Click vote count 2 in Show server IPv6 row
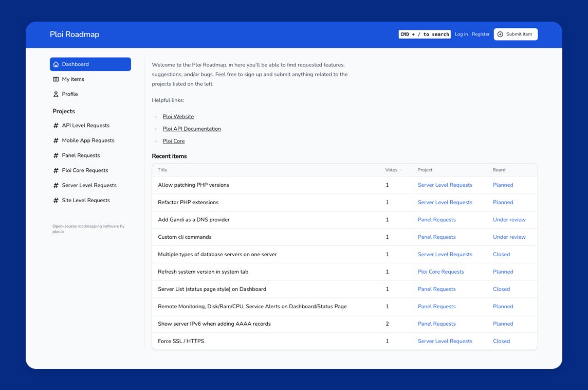The image size is (588, 390). [387, 324]
